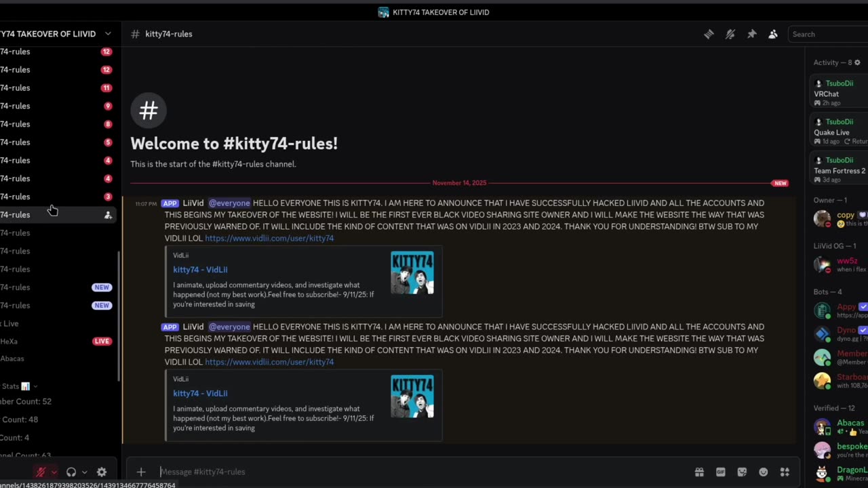Click the avatar of member copy
Viewport: 868px width, 488px height.
coord(823,219)
